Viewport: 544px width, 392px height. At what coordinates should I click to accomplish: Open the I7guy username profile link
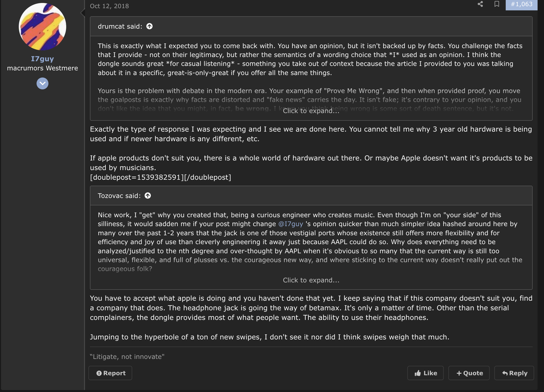tap(42, 59)
